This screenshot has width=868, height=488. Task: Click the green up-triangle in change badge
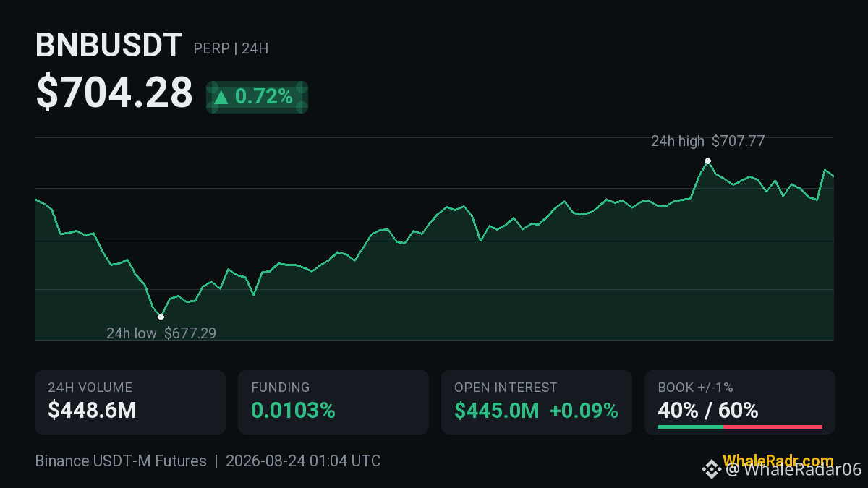point(221,97)
